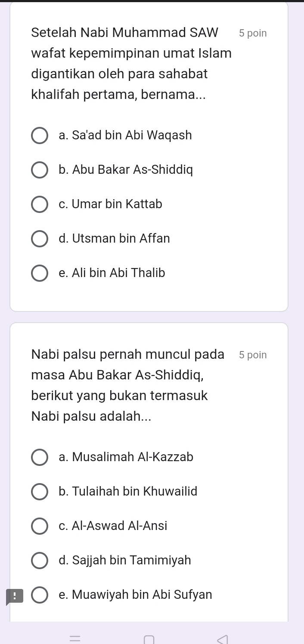
Task: Click the Sajjah bin Tamimiyah label
Action: (125, 561)
